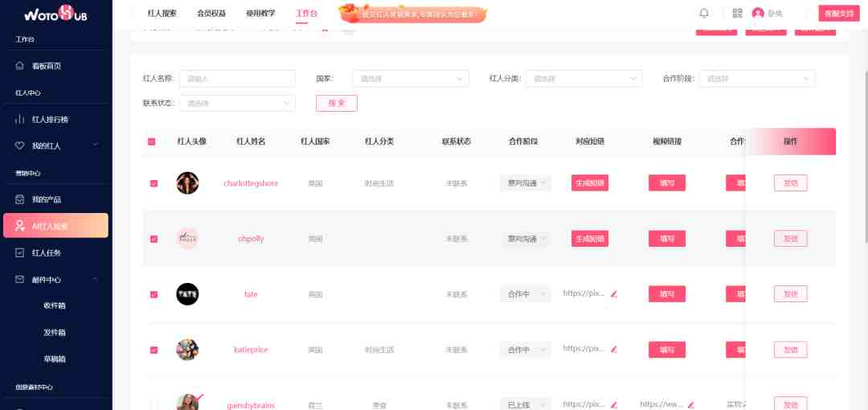This screenshot has width=868, height=410.
Task: Click the bar chart icon for 红人排行榜
Action: (20, 119)
